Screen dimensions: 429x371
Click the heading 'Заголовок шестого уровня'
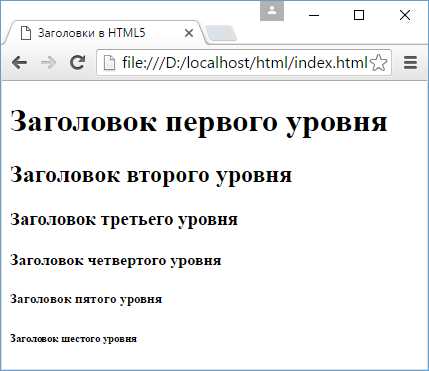[73, 339]
